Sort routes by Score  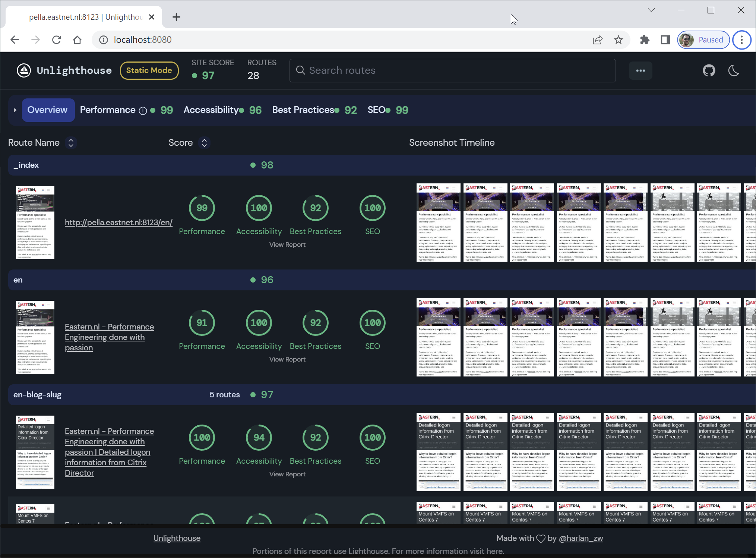tap(204, 143)
